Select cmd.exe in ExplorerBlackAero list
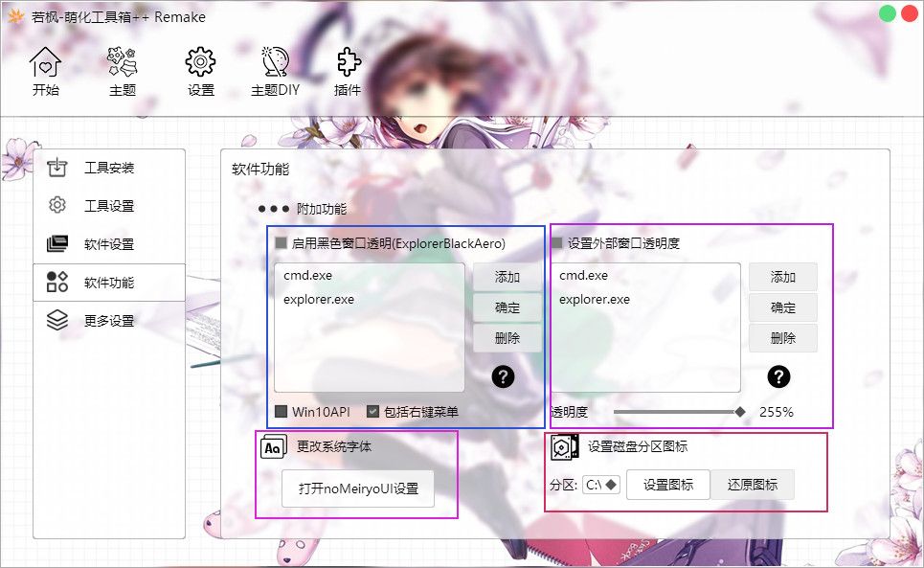 tap(307, 275)
